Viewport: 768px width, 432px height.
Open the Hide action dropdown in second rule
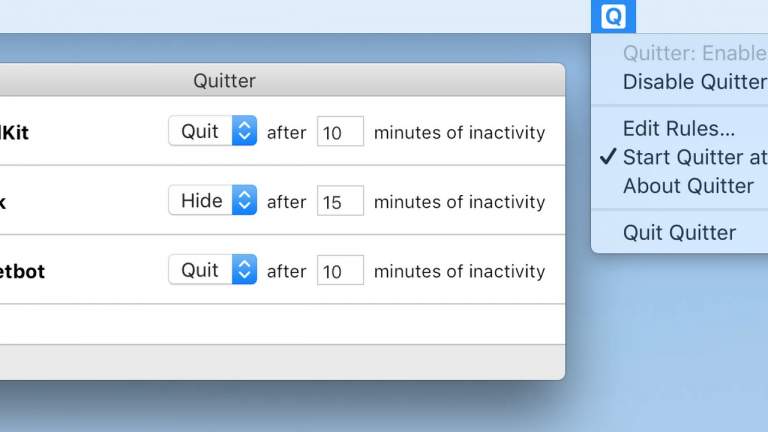213,200
